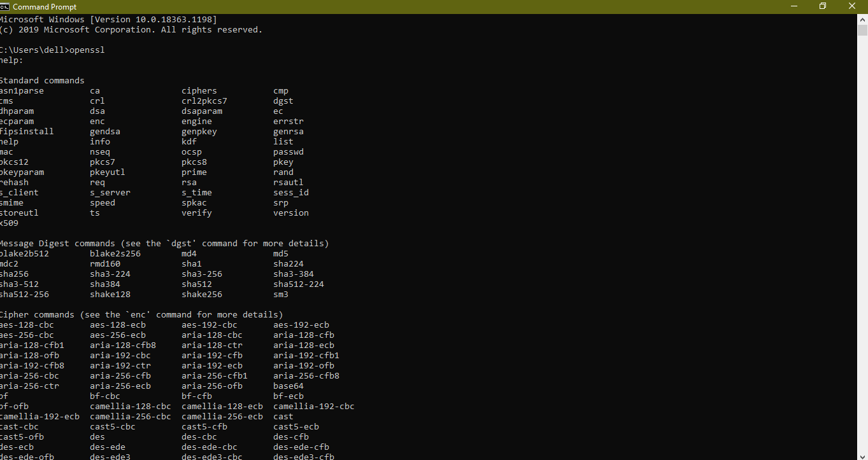Select the s_client command text
The width and height of the screenshot is (868, 460).
point(20,193)
